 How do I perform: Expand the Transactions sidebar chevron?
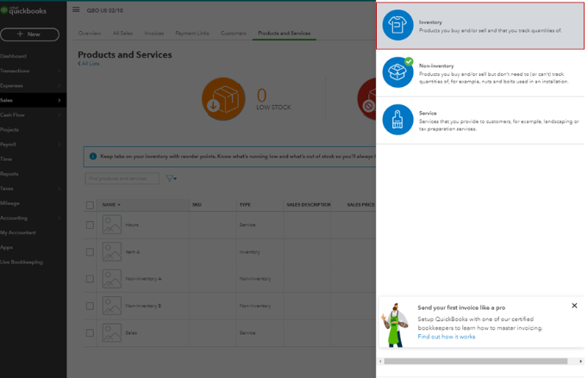(x=59, y=71)
